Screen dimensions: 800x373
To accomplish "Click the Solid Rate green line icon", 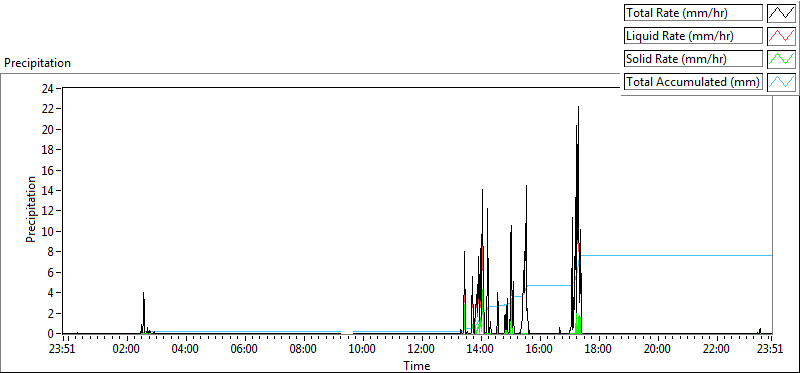I will click(780, 59).
